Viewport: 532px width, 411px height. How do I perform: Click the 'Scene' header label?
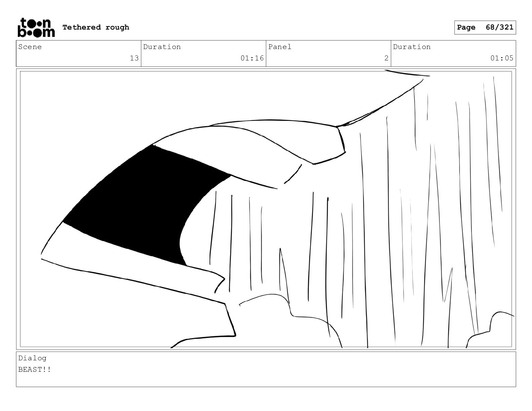[30, 47]
